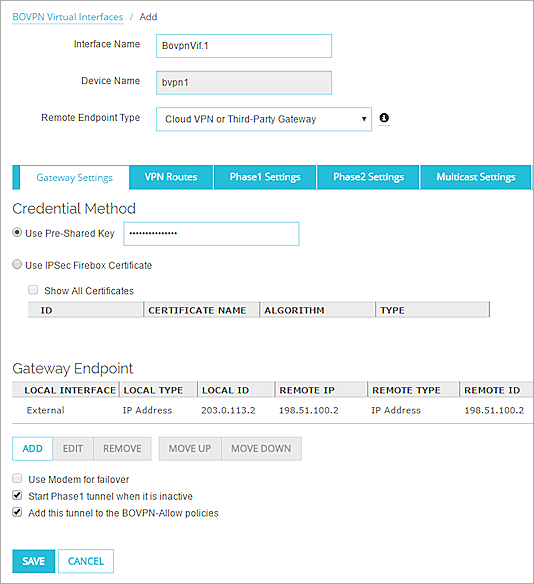Click the certificate ID column header
This screenshot has height=584, width=534.
point(86,310)
